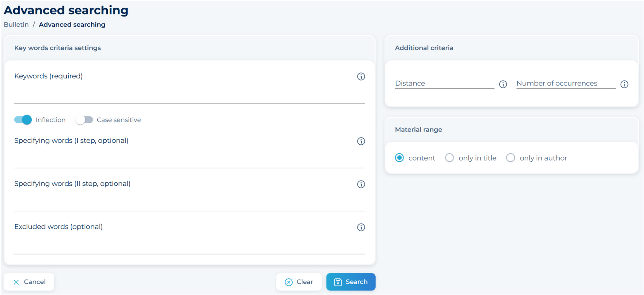Click info icon for Specifying words II step
The height and width of the screenshot is (295, 644).
tap(361, 184)
